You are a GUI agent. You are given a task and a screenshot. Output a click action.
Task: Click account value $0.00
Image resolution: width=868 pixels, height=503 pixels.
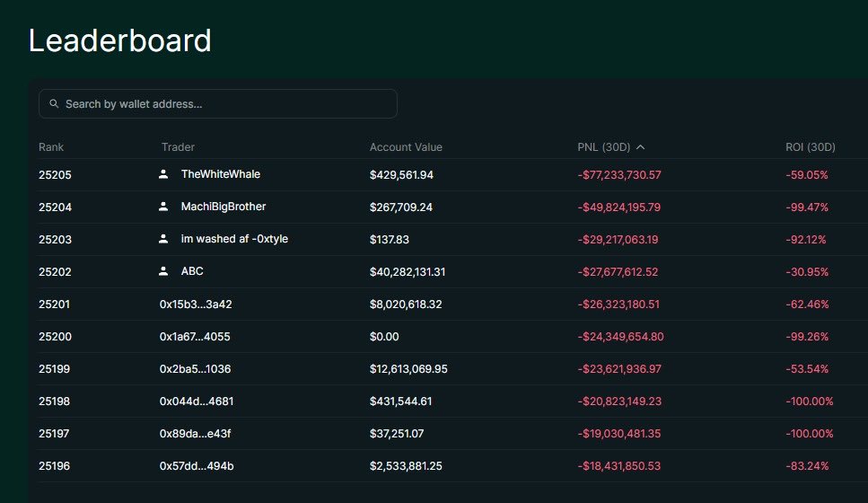(x=384, y=336)
